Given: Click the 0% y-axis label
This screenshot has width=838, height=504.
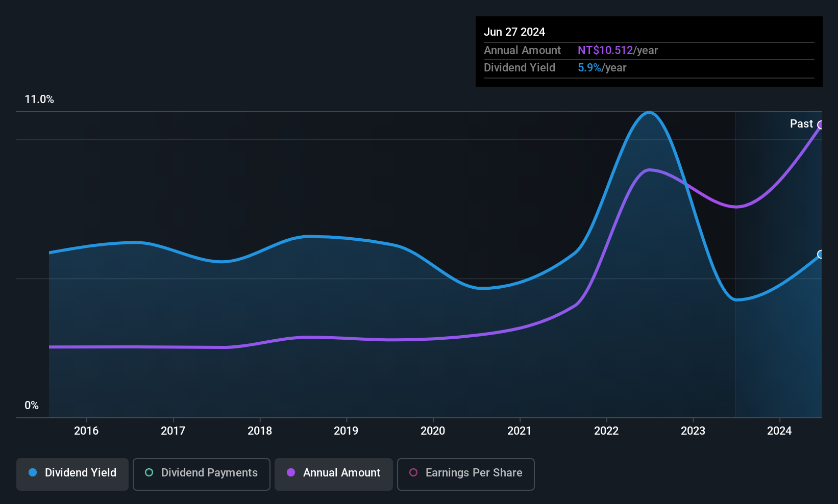Looking at the screenshot, I should tap(32, 406).
